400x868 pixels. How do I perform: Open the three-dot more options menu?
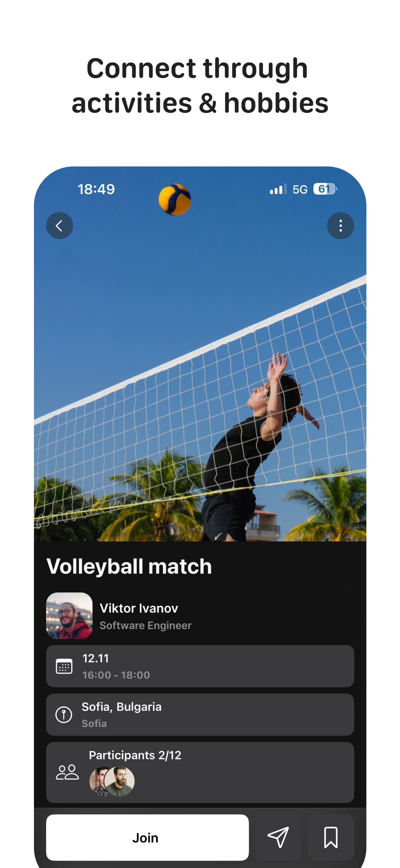click(340, 225)
